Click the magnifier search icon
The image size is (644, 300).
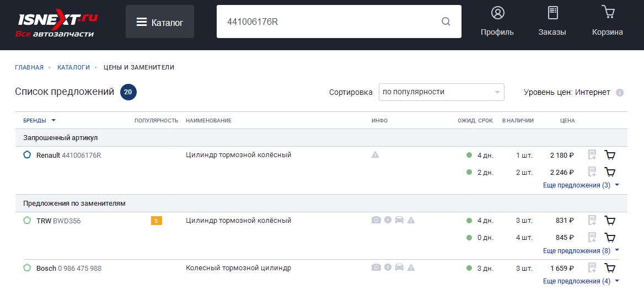[446, 22]
